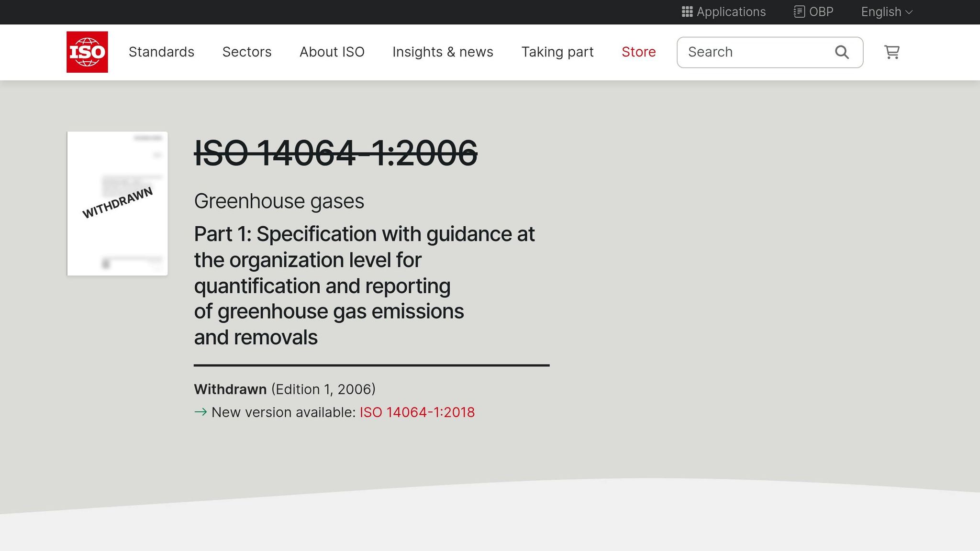This screenshot has width=980, height=551.
Task: Open the About ISO page
Action: pyautogui.click(x=332, y=52)
